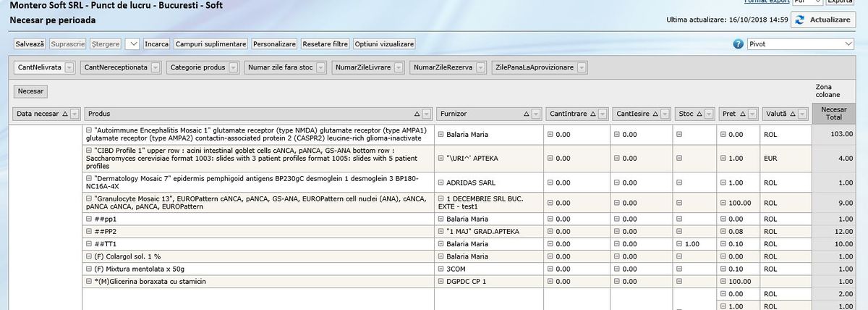Click filter icon on ZilePanaLaAprovizionare field
The image size is (868, 310).
(582, 67)
